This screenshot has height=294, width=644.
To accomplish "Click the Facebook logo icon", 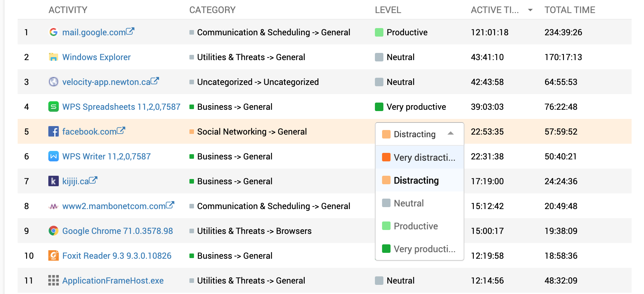I will click(53, 131).
